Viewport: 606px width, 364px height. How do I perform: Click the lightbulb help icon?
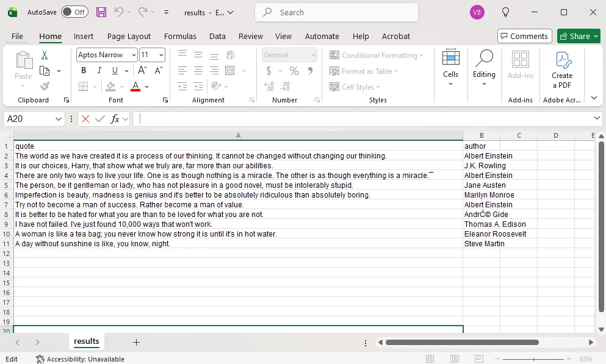[x=505, y=12]
